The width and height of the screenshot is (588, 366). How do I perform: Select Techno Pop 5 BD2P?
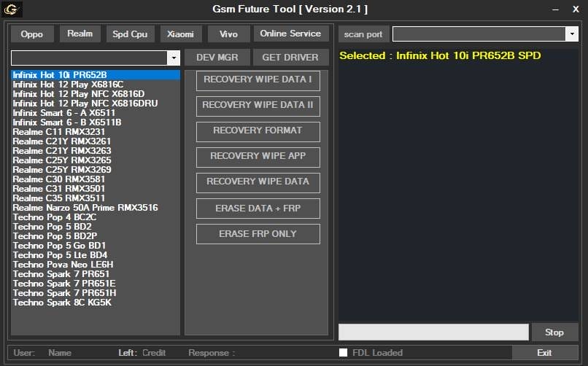[x=96, y=236]
